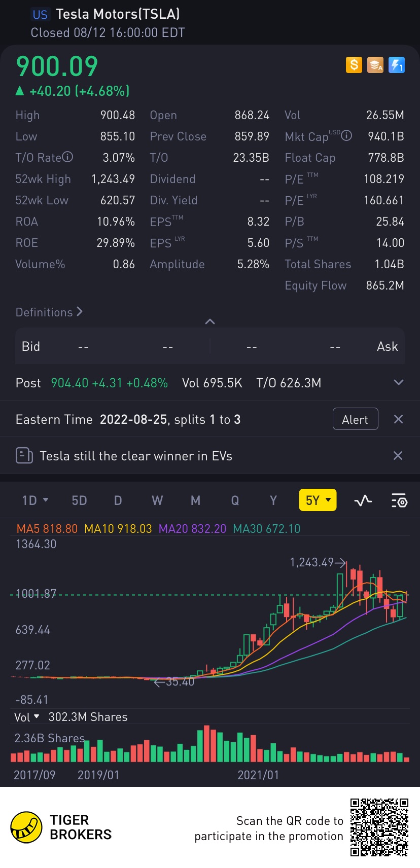Dismiss the Tesla EV news banner
Screen dimensions: 420x868
click(x=398, y=456)
